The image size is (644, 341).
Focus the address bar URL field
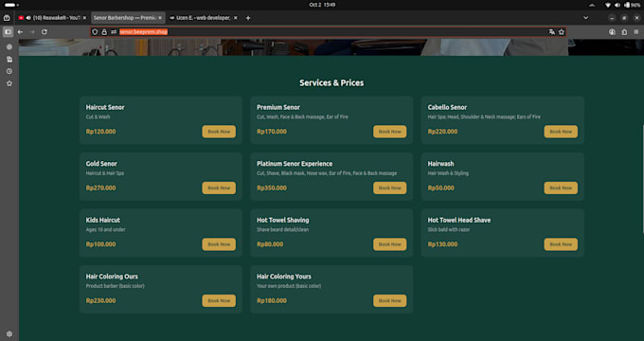click(x=329, y=32)
